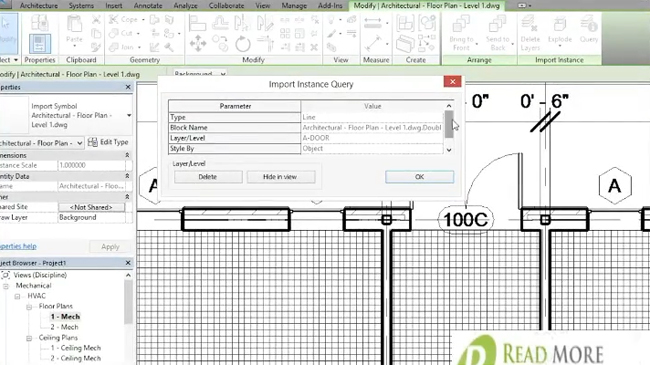Click Cut to Clipboard scissors icon
The image size is (650, 365).
pyautogui.click(x=96, y=19)
